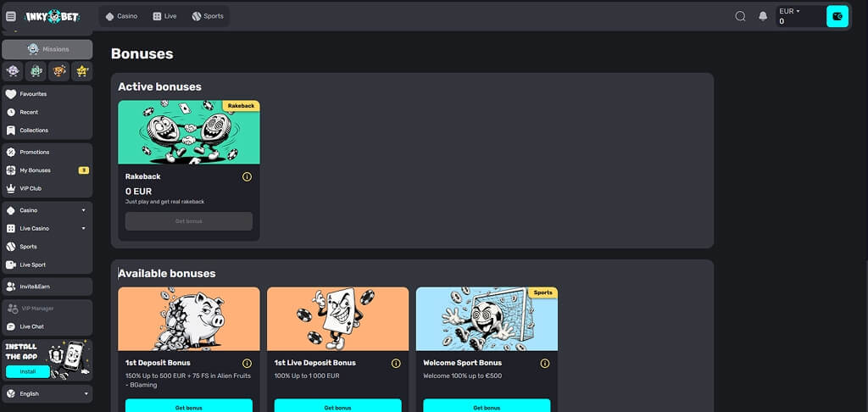868x412 pixels.
Task: Select the orange mascot badge
Action: (59, 71)
